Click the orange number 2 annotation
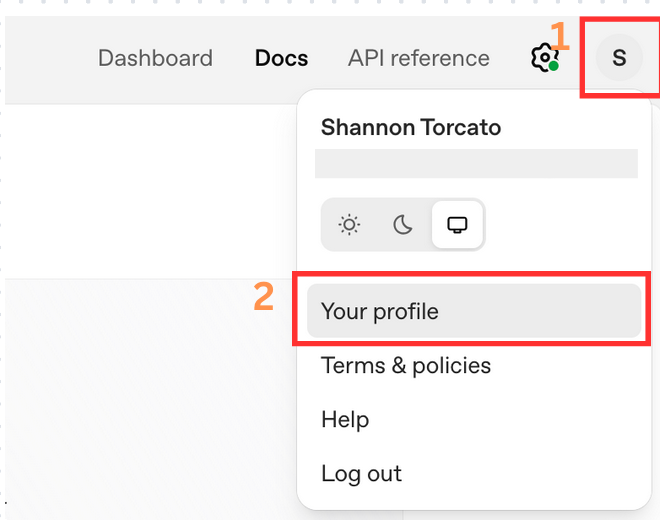The width and height of the screenshot is (660, 520). tap(263, 297)
